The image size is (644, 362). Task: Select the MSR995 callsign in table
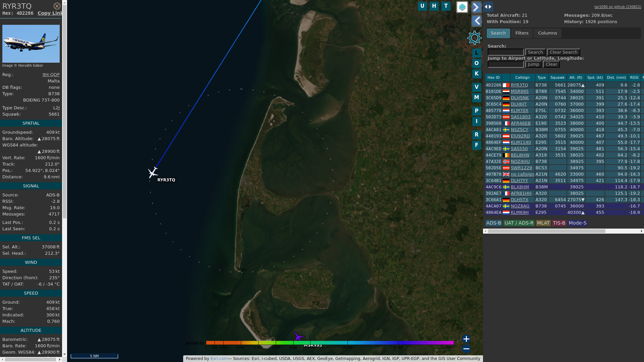[520, 92]
